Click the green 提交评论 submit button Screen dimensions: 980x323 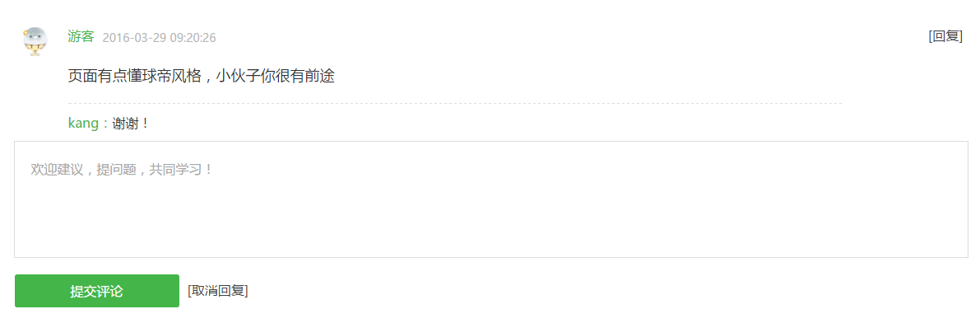tap(97, 291)
